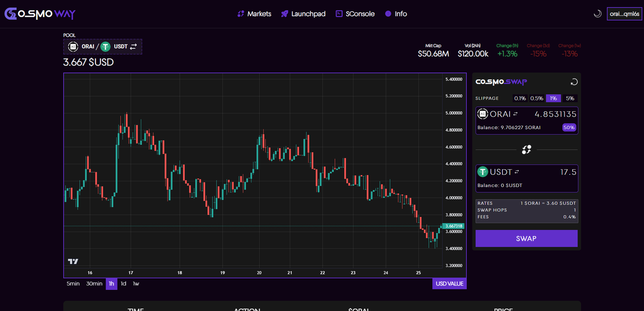The image size is (644, 311).
Task: Click the USDT amount input field
Action: (563, 171)
